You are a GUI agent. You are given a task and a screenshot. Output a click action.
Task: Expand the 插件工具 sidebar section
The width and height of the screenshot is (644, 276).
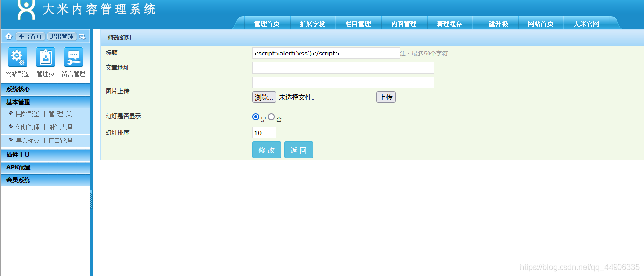(x=46, y=154)
